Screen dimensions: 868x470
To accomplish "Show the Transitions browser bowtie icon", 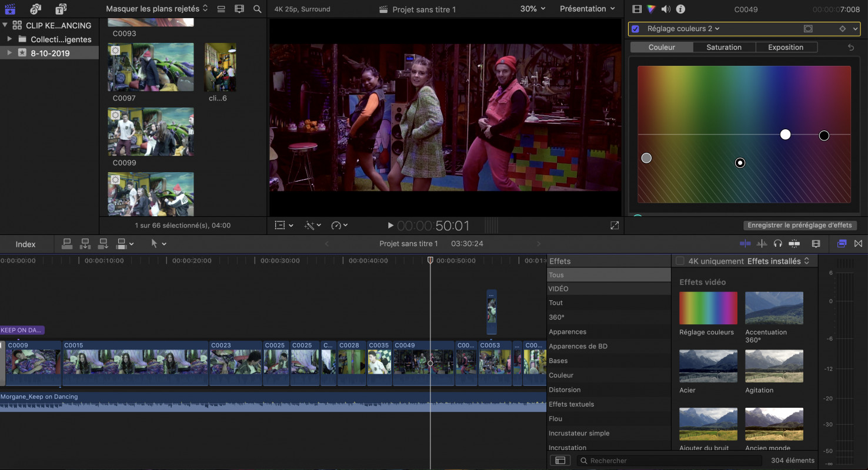I will coord(858,243).
